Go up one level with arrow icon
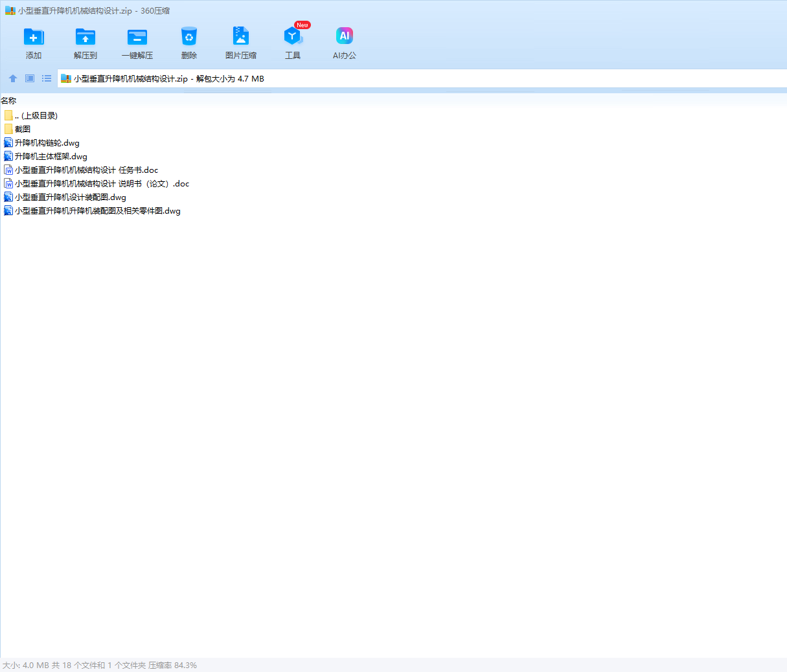Viewport: 787px width, 672px height. pyautogui.click(x=13, y=78)
